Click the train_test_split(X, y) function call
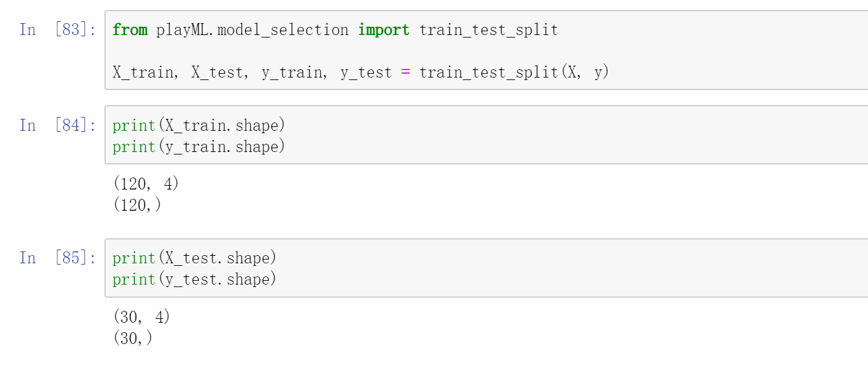This screenshot has height=369, width=868. pos(514,72)
